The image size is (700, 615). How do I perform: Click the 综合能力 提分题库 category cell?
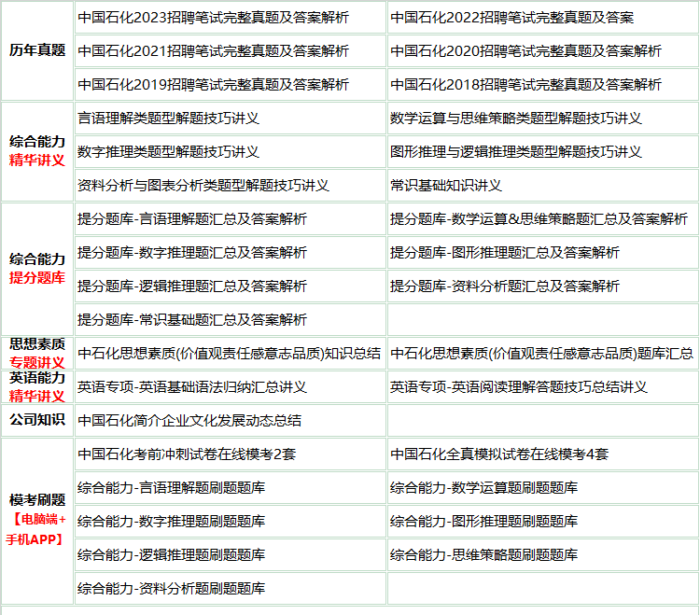coord(37,269)
